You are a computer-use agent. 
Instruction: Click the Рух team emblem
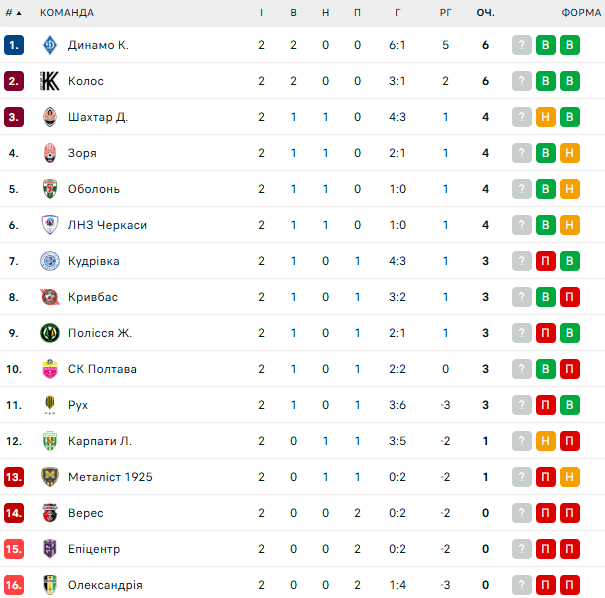point(50,405)
